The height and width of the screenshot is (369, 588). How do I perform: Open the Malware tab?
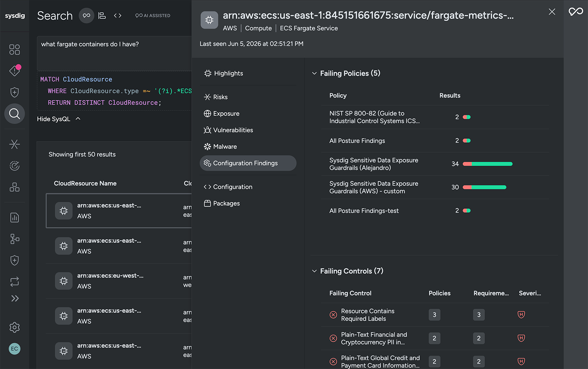248,147
